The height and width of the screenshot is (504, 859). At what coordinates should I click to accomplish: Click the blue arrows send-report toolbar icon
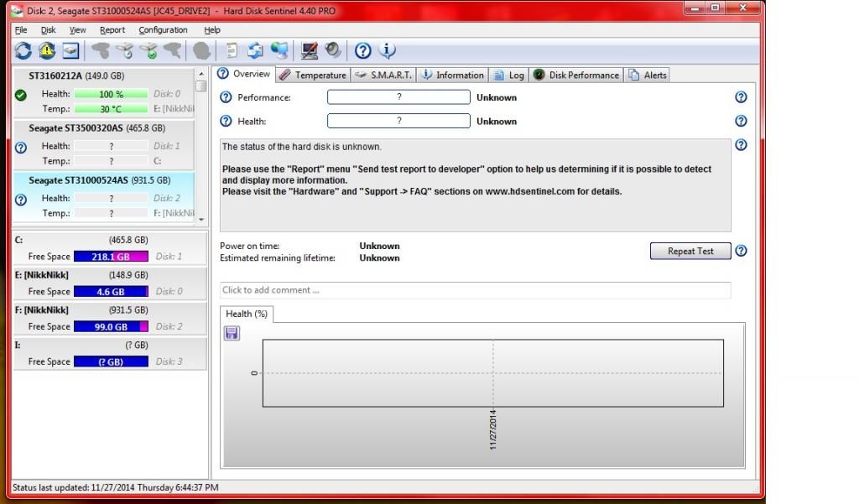click(255, 51)
